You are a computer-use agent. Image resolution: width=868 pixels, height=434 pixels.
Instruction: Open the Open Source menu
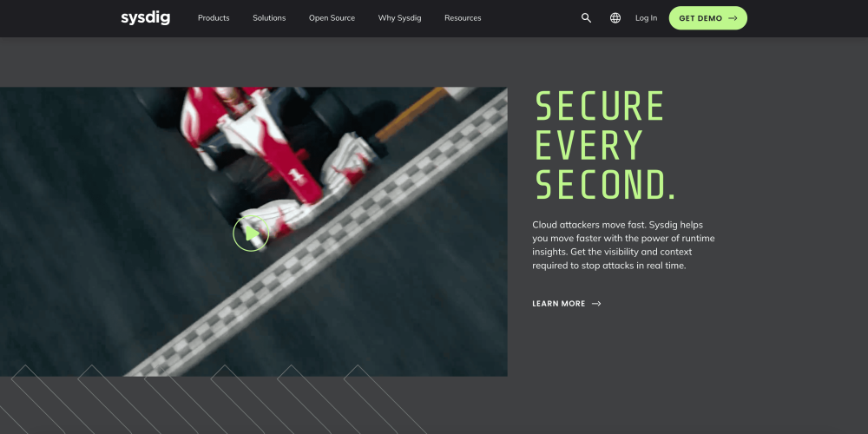332,17
